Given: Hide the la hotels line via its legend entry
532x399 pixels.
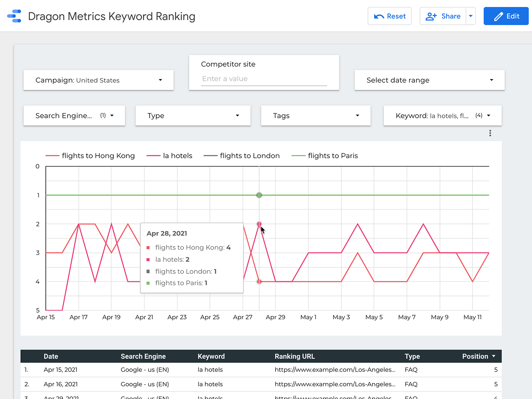Looking at the screenshot, I should coord(178,156).
